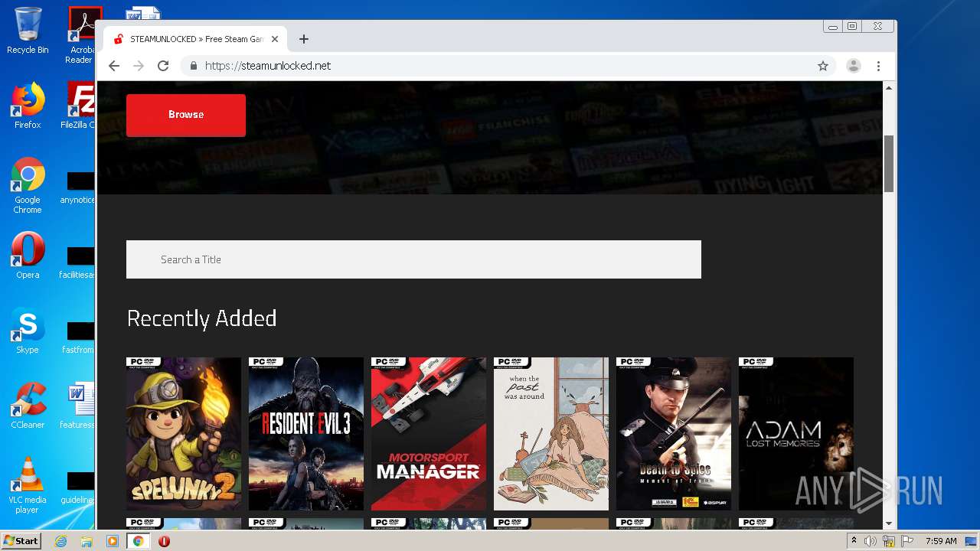Select the Chrome taskbar button

click(139, 541)
